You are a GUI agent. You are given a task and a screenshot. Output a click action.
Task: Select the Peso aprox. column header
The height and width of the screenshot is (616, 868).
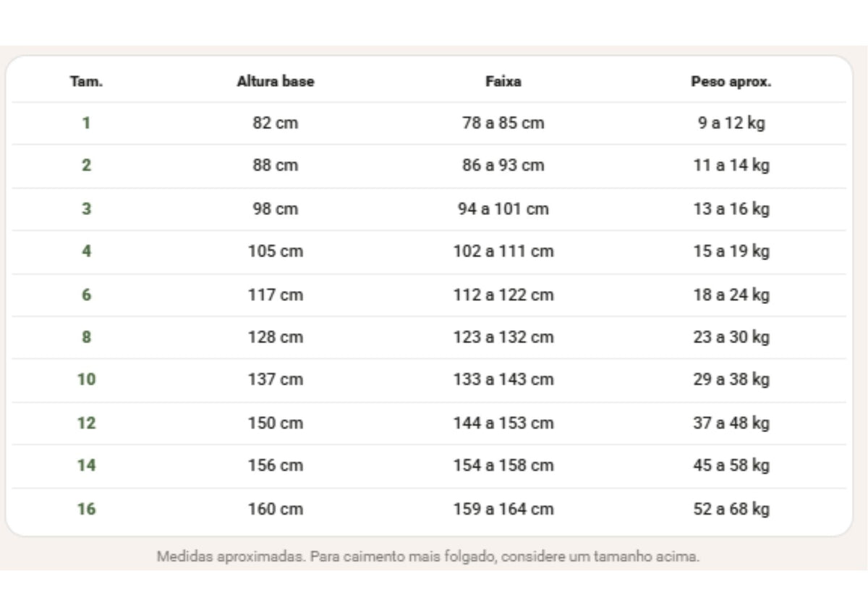731,82
